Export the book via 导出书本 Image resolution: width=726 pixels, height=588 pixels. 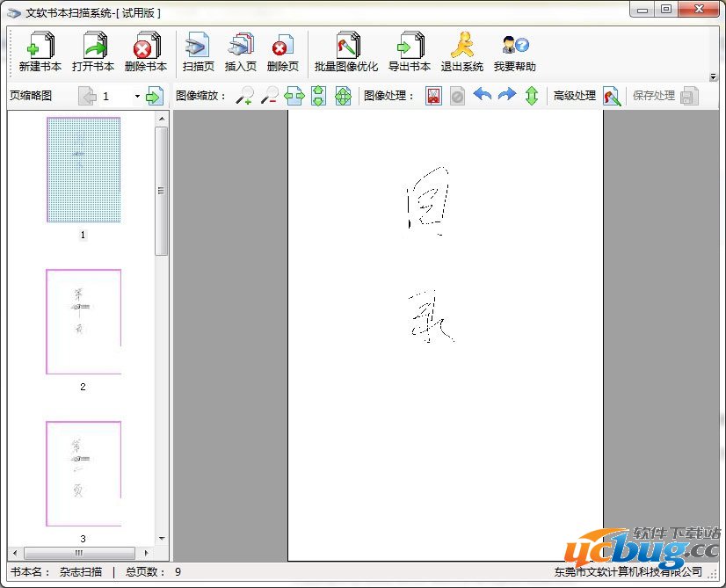click(409, 46)
